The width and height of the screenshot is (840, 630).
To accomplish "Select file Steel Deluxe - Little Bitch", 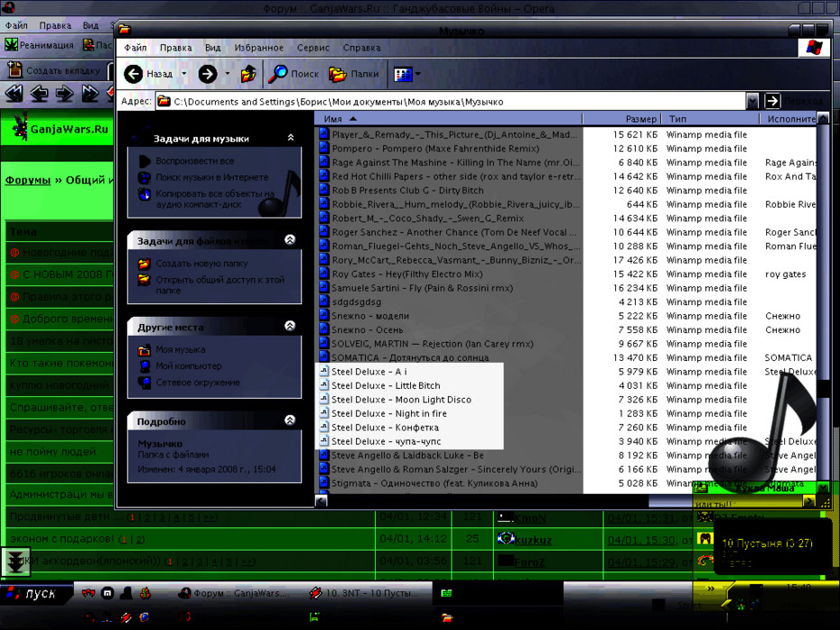I will coord(386,385).
